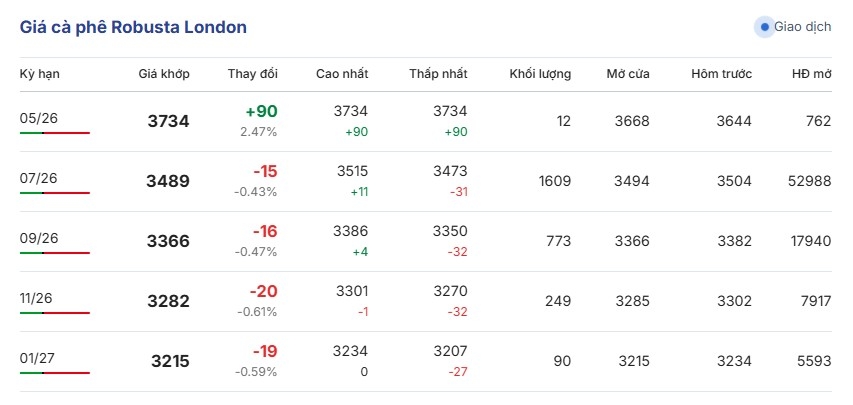Screen dimensions: 853x405
Task: Select the 01/27 contract term
Action: click(x=38, y=358)
